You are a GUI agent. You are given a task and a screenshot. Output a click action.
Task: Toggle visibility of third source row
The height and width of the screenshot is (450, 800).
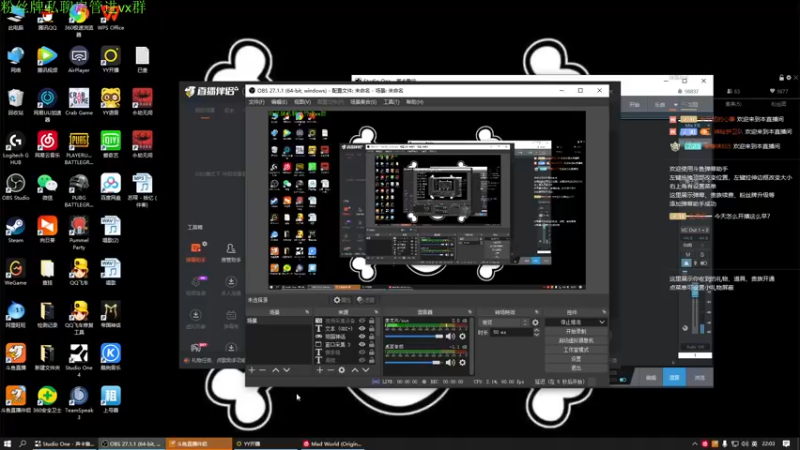click(x=362, y=337)
